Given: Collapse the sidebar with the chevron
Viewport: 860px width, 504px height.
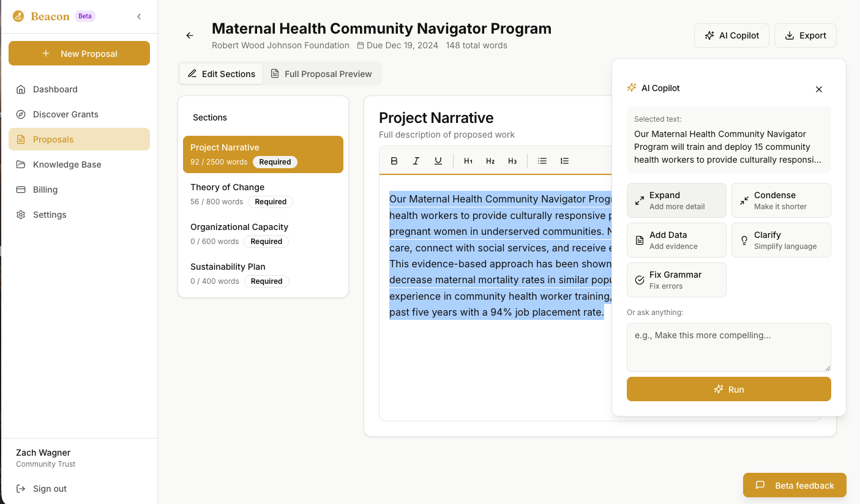Looking at the screenshot, I should coord(139,17).
